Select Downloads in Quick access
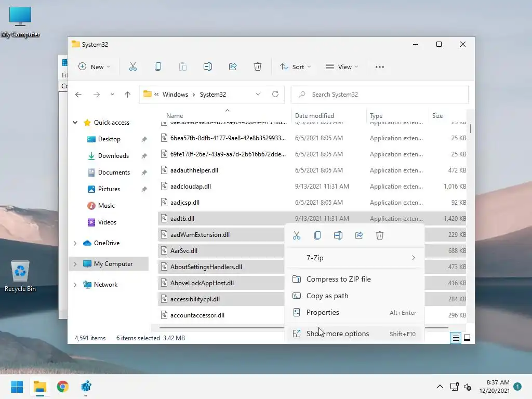The image size is (532, 399). [x=113, y=156]
